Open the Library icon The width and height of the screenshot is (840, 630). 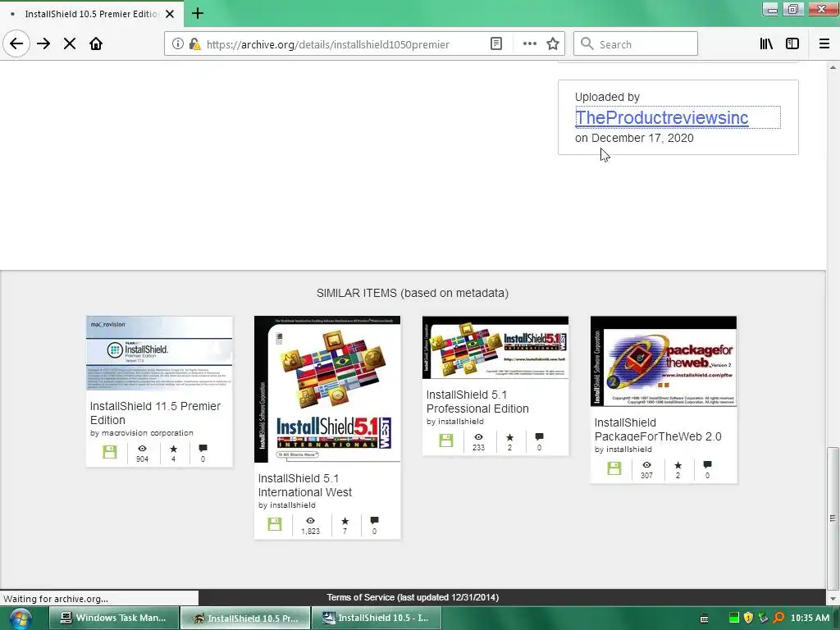pyautogui.click(x=766, y=44)
